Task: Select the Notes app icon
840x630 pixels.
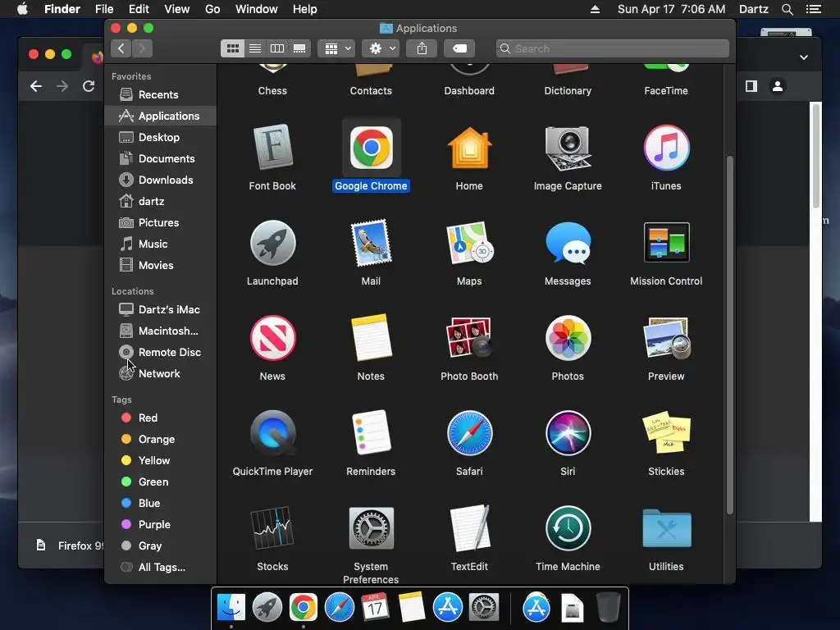Action: (371, 338)
